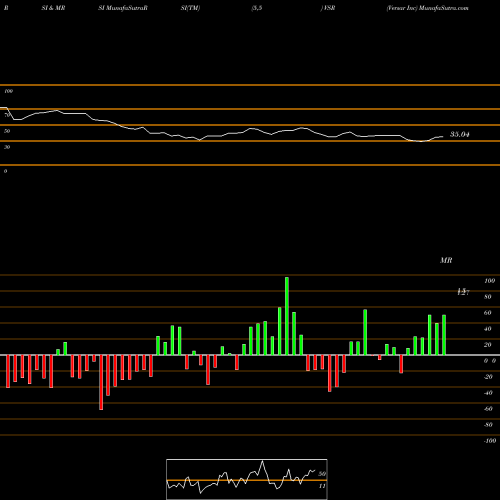Click the '11' label in the mini chart
500x500 pixels.
click(x=322, y=486)
